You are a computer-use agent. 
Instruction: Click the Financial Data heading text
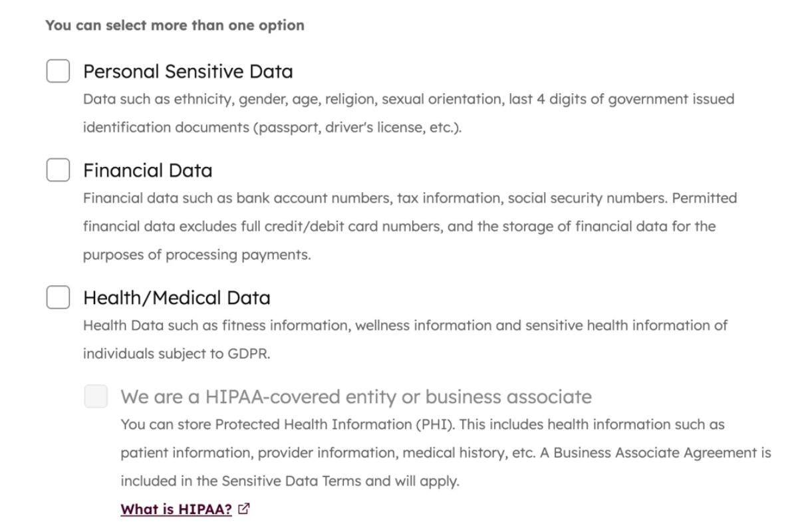(147, 170)
